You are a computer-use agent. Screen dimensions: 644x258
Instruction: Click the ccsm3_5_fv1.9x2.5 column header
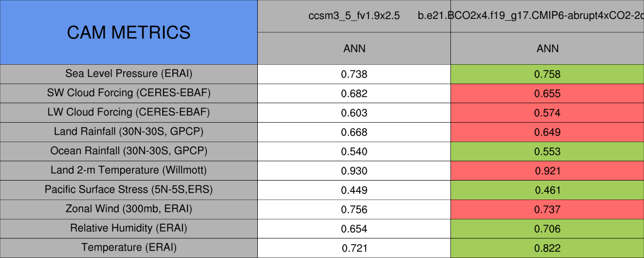point(354,16)
